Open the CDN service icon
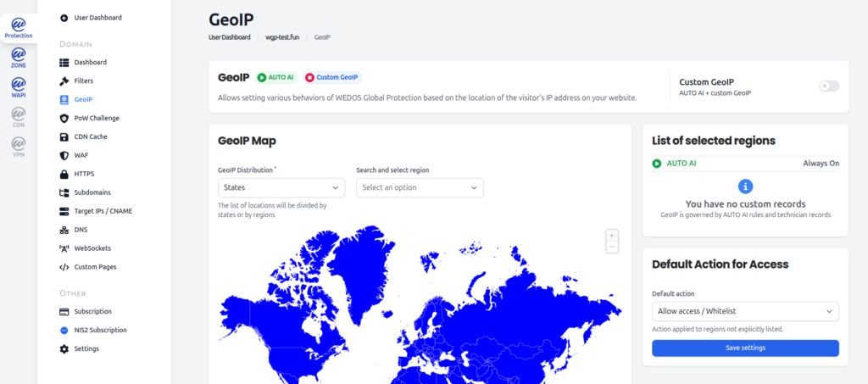The image size is (868, 384). [x=19, y=117]
